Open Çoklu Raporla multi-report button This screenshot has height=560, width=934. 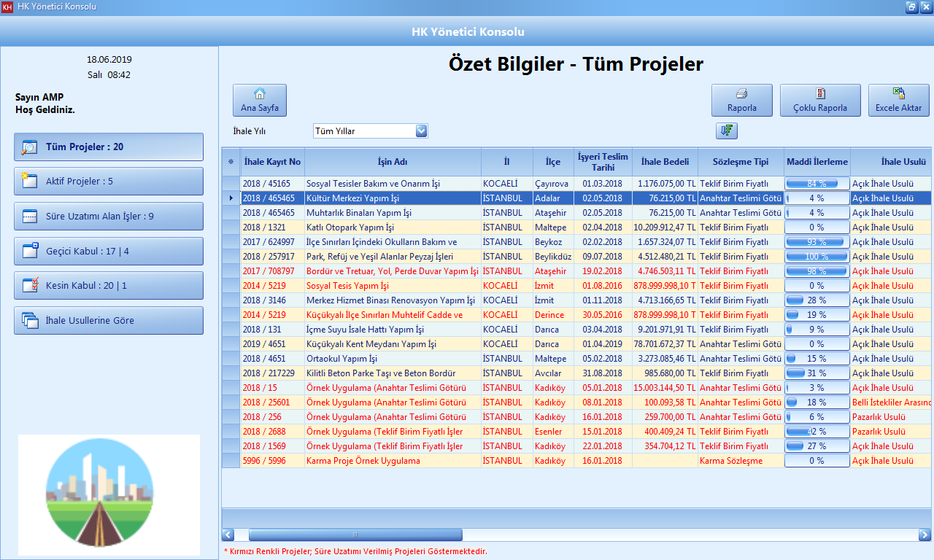pyautogui.click(x=819, y=100)
